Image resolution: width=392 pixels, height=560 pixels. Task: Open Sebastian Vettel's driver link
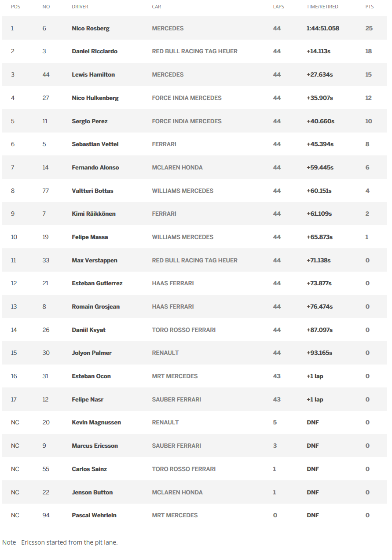tap(95, 144)
